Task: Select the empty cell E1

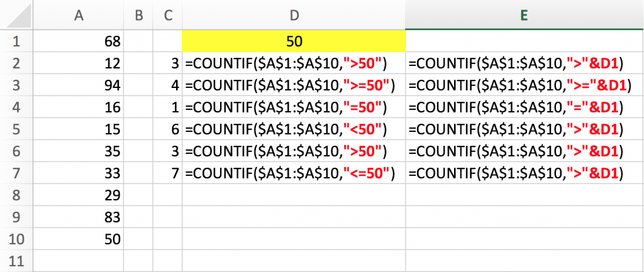Action: [523, 42]
